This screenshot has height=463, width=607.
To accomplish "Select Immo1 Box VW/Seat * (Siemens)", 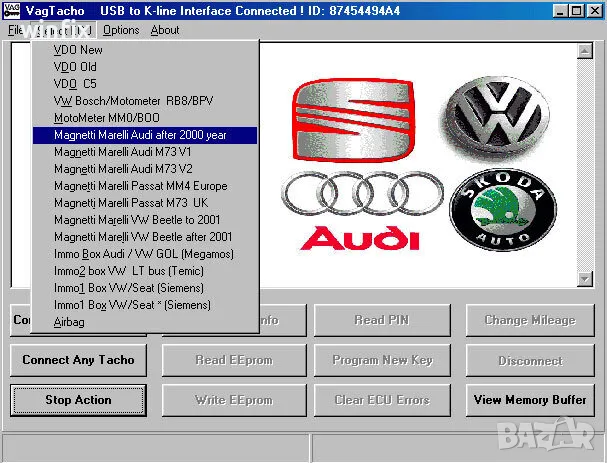I will (x=145, y=305).
